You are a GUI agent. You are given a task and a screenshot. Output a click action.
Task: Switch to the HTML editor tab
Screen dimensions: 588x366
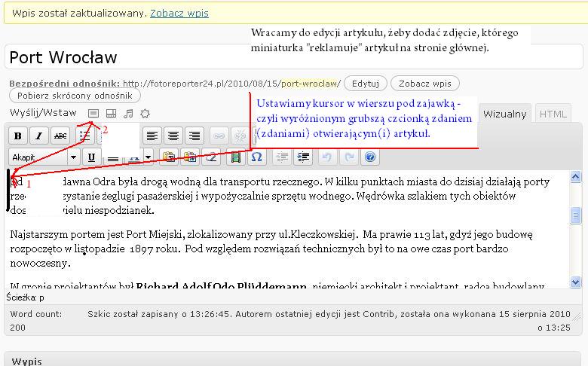pyautogui.click(x=553, y=114)
